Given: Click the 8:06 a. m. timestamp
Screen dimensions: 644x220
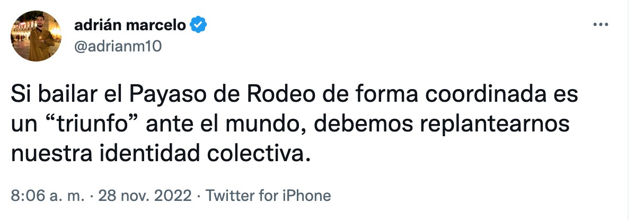Looking at the screenshot, I should (x=48, y=196).
